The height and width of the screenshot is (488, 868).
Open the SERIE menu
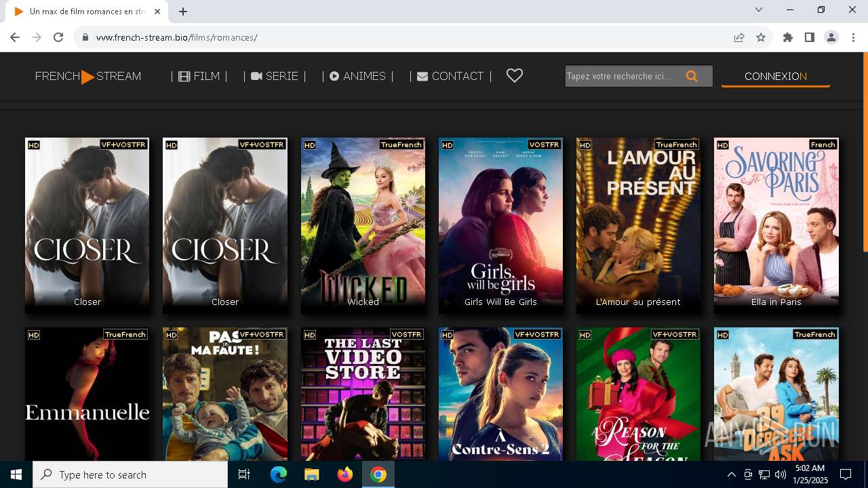point(275,76)
